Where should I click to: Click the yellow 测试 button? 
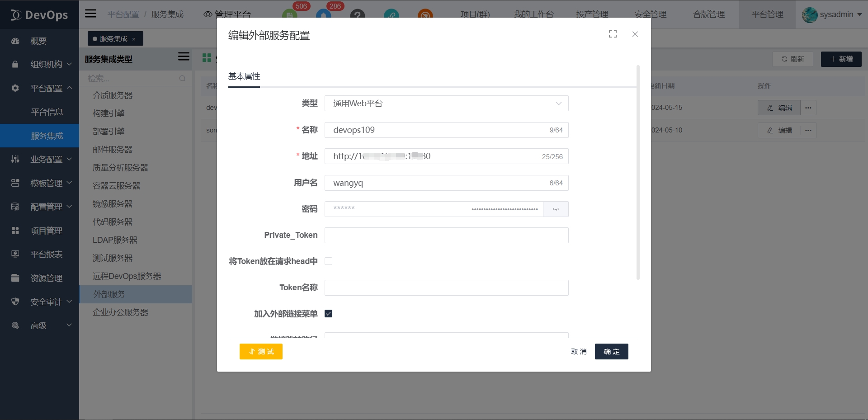click(261, 351)
